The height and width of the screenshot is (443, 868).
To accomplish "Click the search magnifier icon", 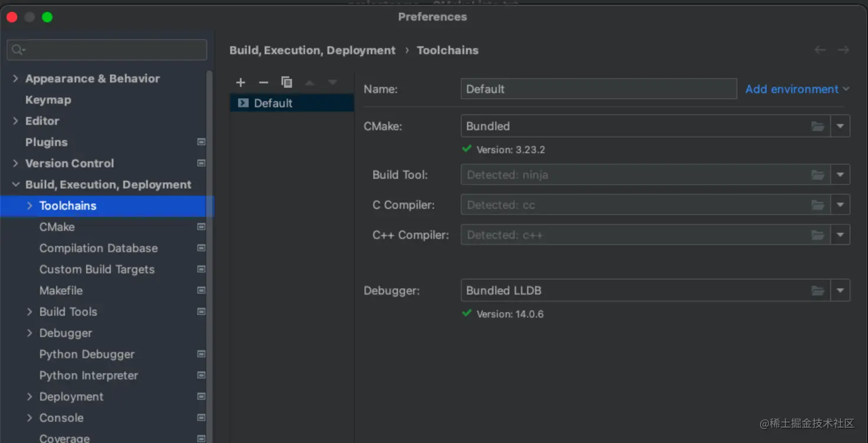I will point(18,50).
